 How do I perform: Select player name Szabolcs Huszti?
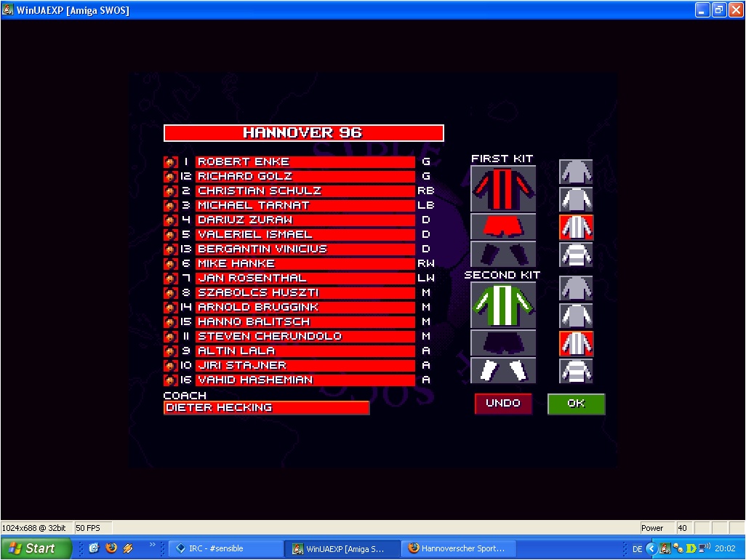305,293
